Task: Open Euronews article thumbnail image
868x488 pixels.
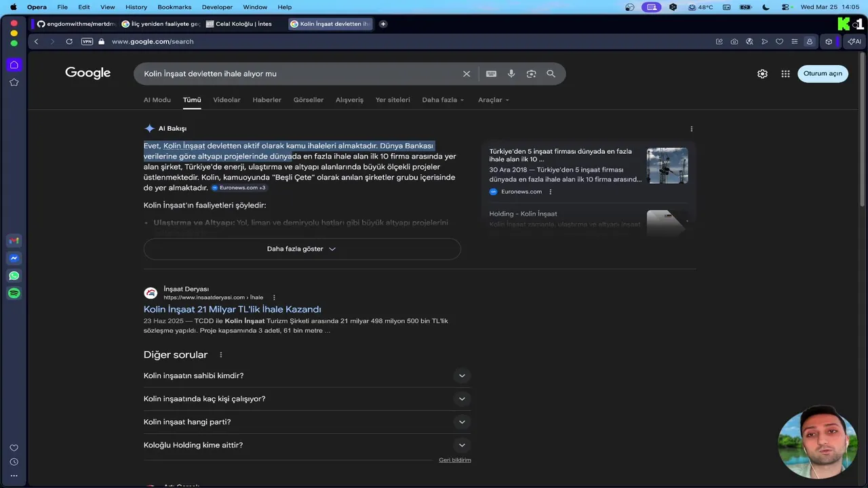Action: 667,166
